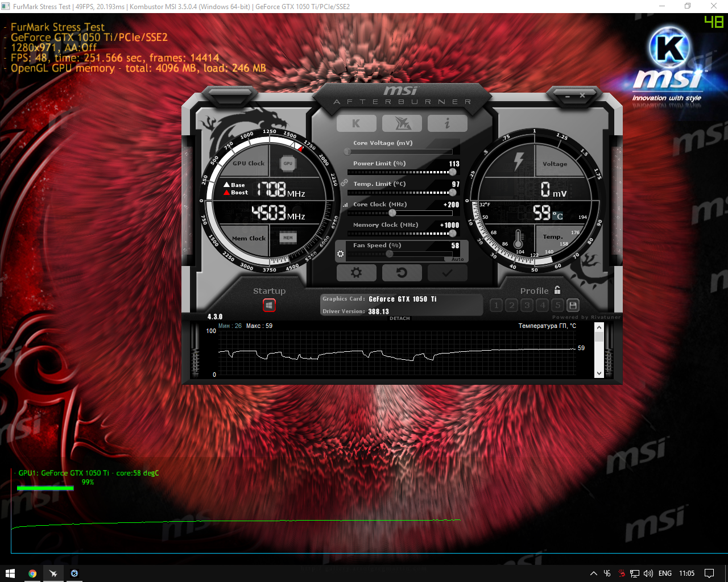Open the Afterburner information (i) button
The width and height of the screenshot is (728, 582).
coord(448,123)
